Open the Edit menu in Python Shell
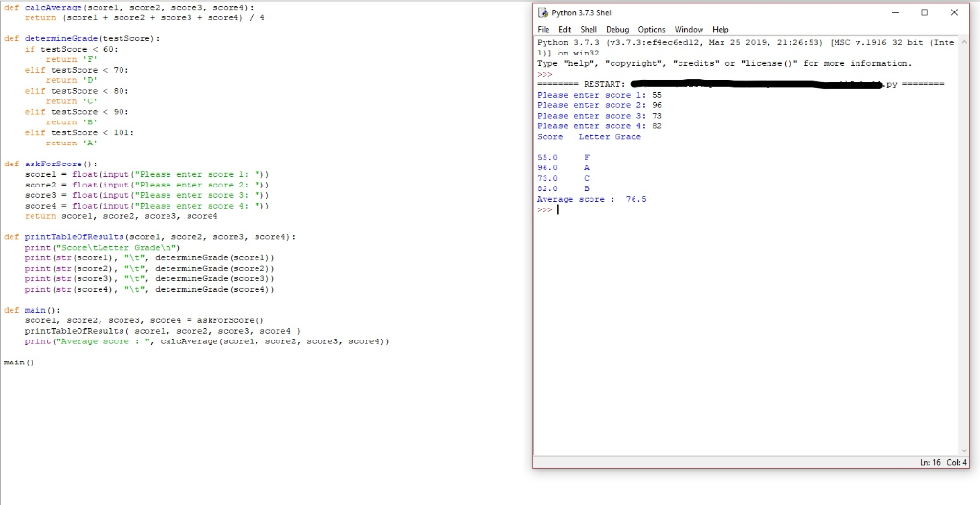The width and height of the screenshot is (980, 505). (565, 30)
